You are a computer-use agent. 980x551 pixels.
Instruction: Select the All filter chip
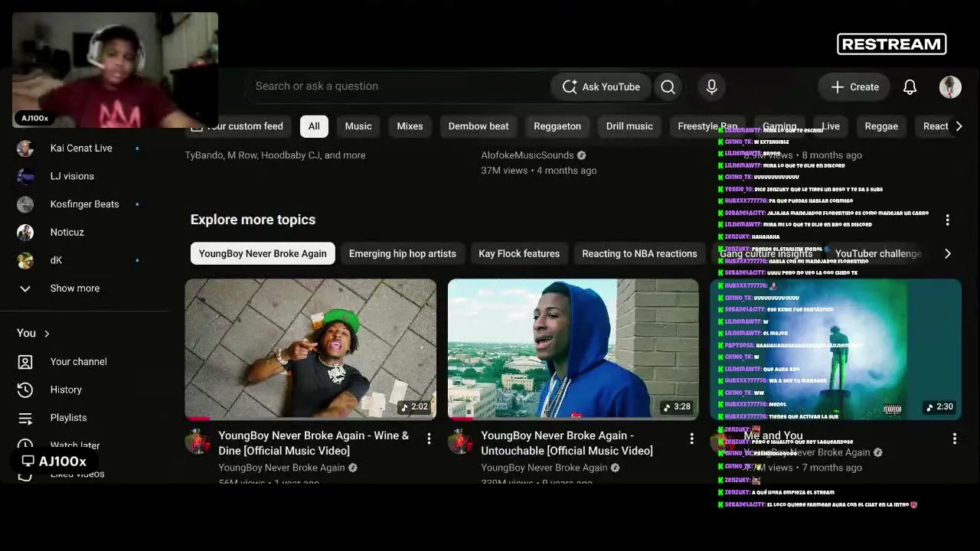(314, 126)
